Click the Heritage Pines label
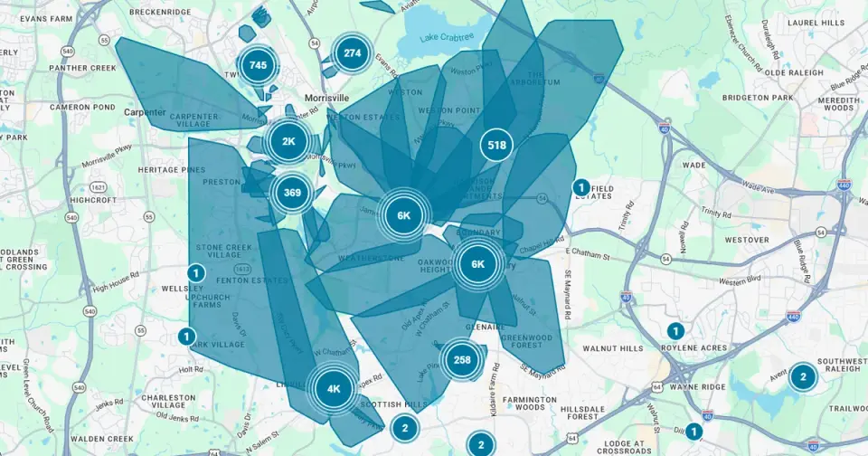The image size is (868, 456). [x=171, y=169]
